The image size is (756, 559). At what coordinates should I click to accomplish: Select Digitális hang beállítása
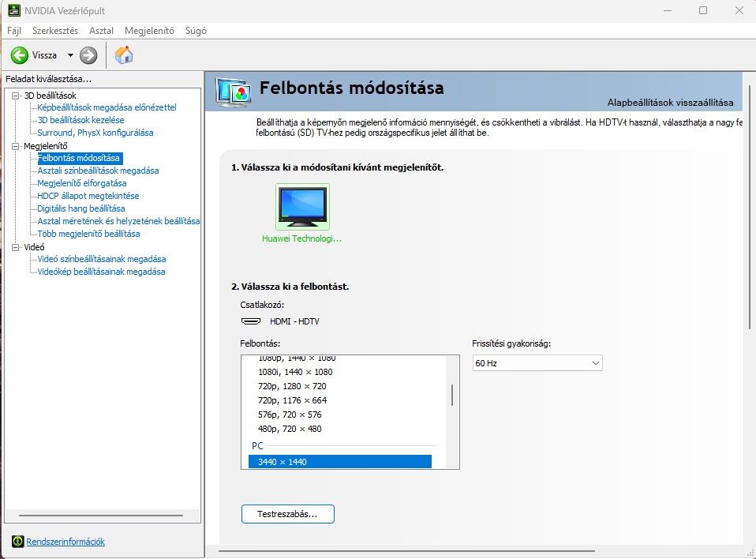81,208
